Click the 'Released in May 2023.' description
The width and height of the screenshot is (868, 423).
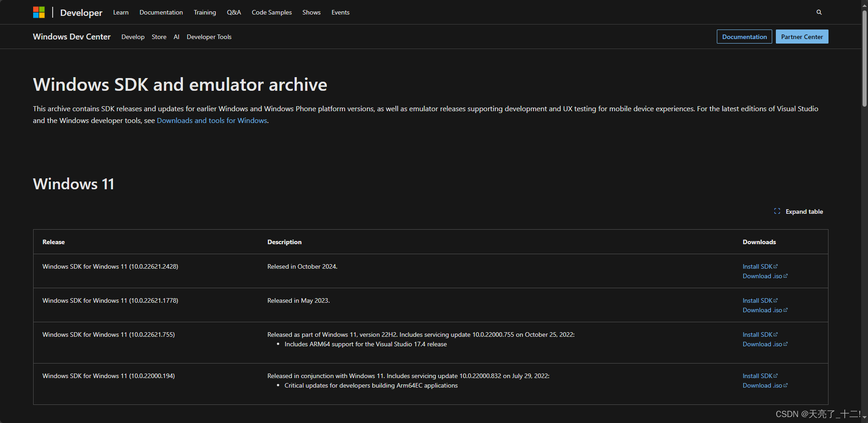coord(299,300)
